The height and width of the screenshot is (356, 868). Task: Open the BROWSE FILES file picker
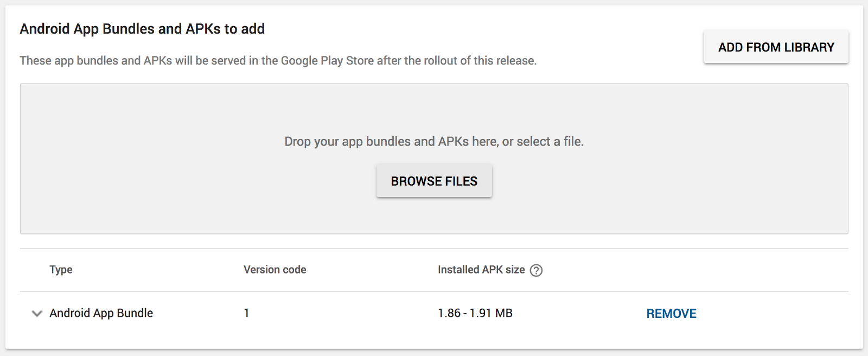pyautogui.click(x=434, y=181)
